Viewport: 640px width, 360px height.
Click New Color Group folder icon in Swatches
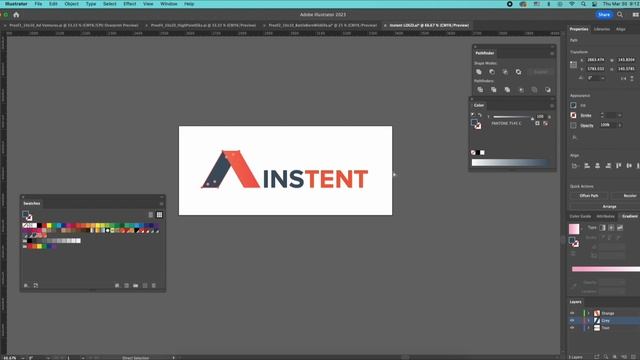[x=136, y=285]
